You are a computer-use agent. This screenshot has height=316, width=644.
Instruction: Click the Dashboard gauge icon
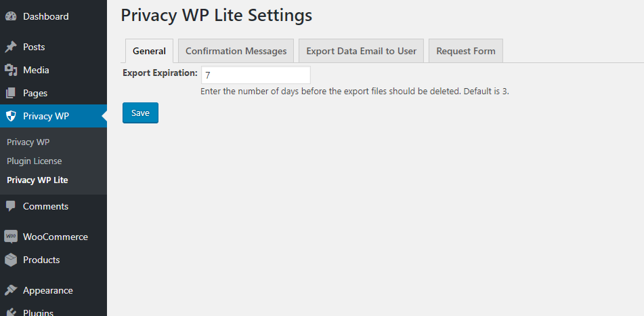point(11,16)
